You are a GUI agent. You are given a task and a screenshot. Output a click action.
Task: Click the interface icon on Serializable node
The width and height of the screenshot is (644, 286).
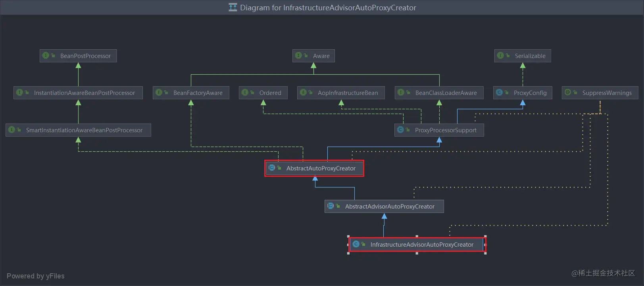coord(500,56)
